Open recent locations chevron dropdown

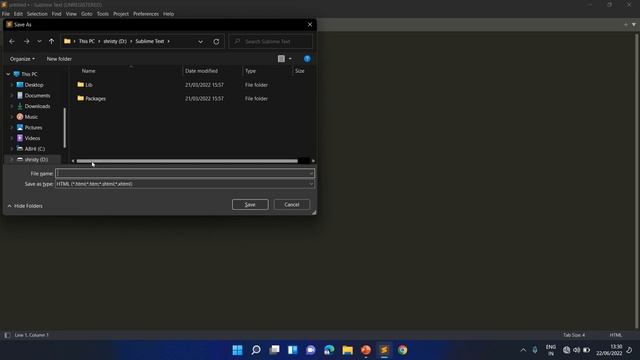(x=39, y=41)
